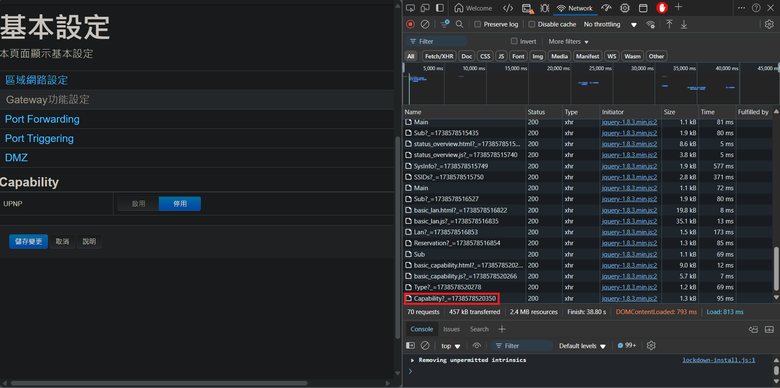Viewport: 780px width, 388px height.
Task: Open the Performance gauge icon tool
Action: [606, 8]
